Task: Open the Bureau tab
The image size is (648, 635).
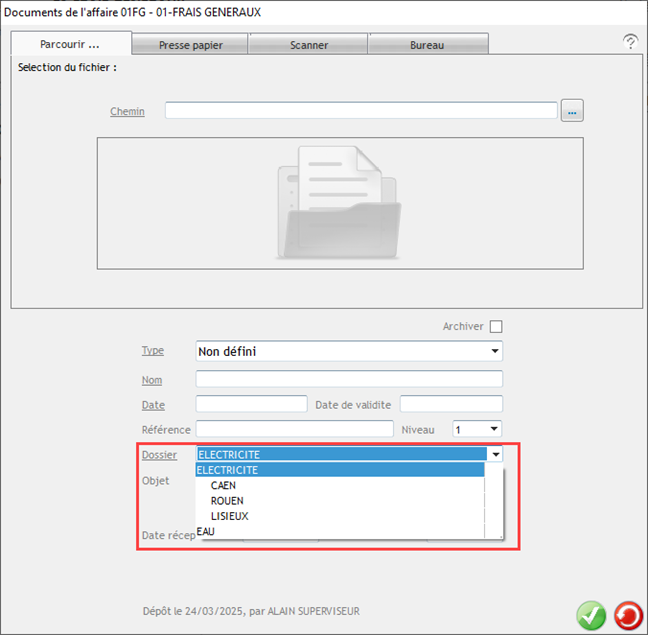Action: click(x=427, y=45)
